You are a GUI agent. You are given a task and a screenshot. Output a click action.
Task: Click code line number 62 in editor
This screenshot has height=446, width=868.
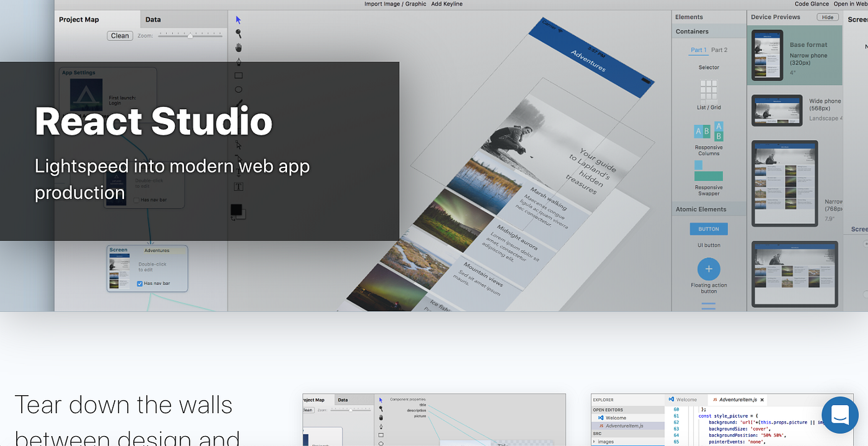[675, 421]
